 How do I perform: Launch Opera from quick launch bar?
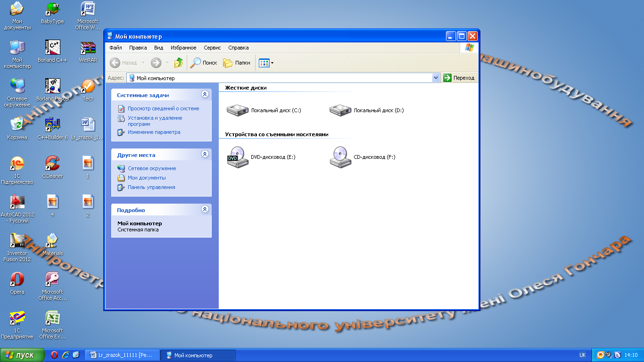click(x=55, y=355)
